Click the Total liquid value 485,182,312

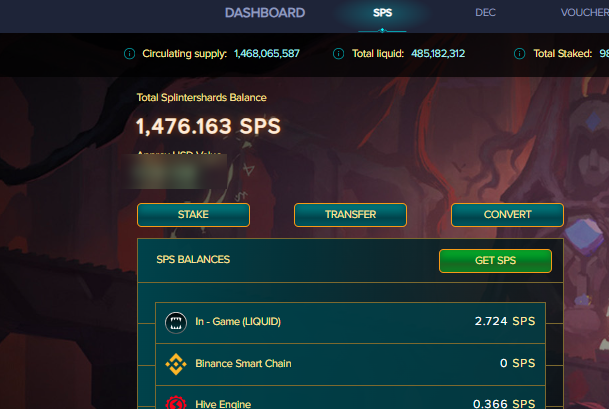[x=438, y=54]
